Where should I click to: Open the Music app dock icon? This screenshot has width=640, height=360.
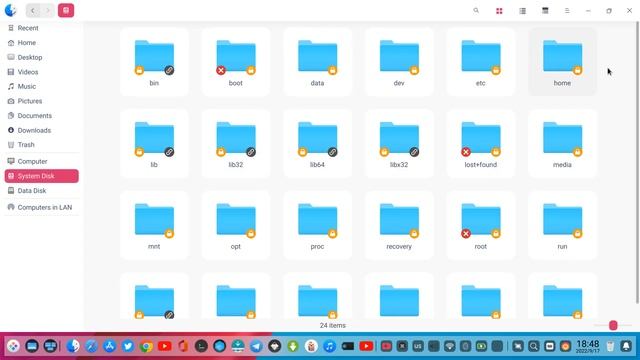tap(329, 346)
